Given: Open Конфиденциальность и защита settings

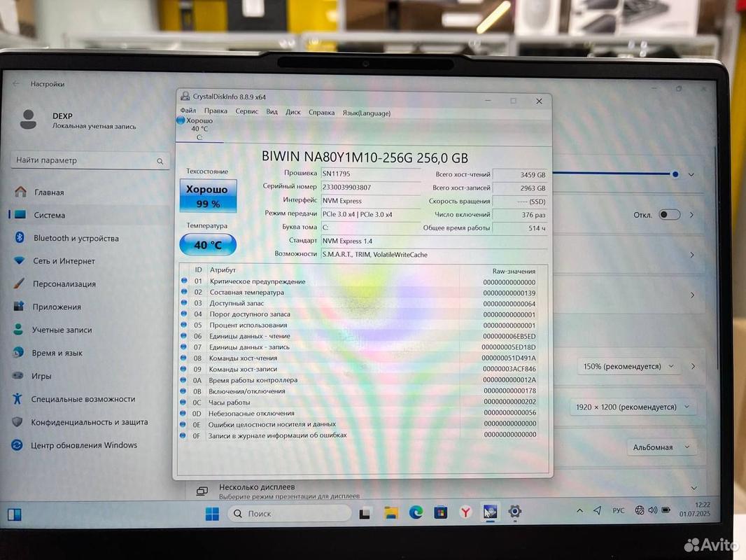Looking at the screenshot, I should 90,422.
